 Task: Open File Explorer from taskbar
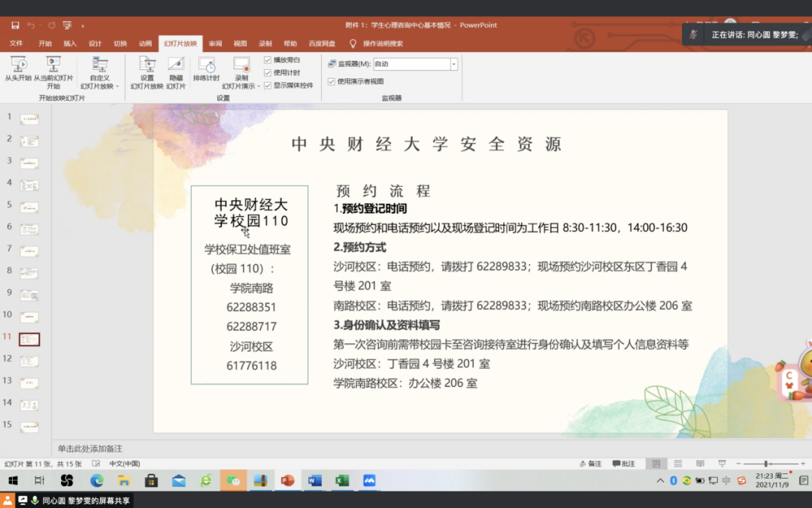tap(124, 481)
